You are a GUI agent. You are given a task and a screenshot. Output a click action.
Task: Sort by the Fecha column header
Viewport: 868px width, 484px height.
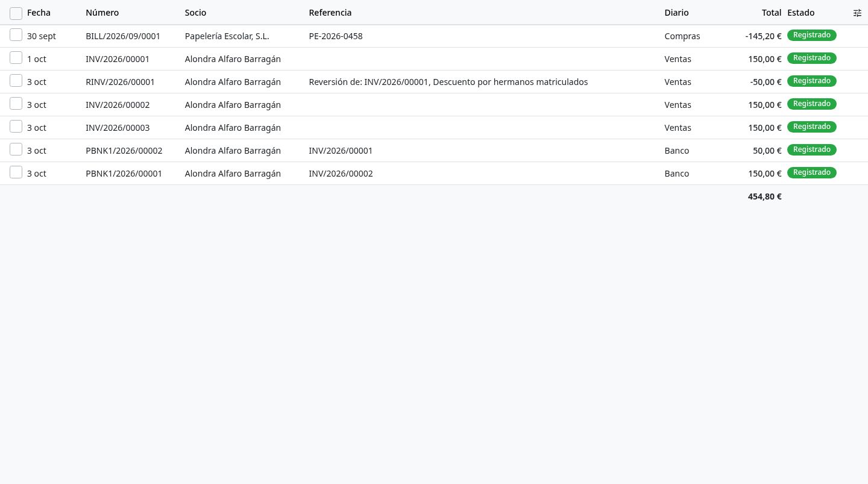pyautogui.click(x=39, y=13)
